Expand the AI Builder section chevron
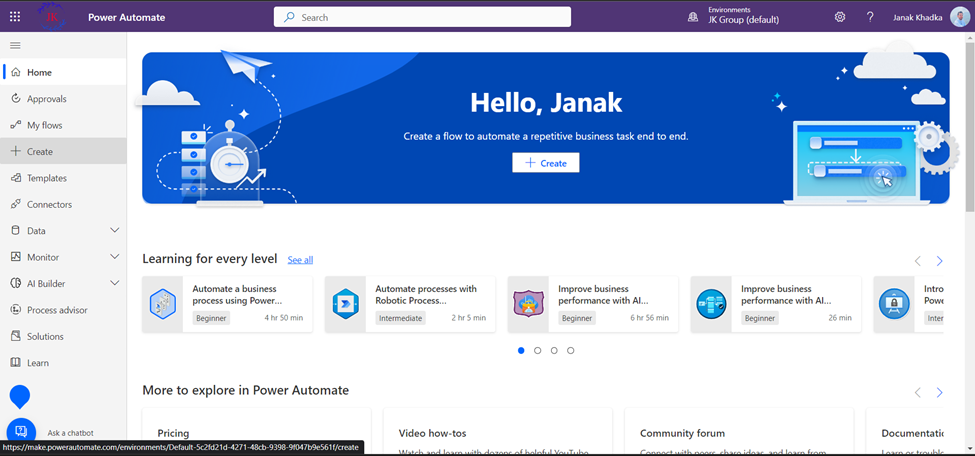This screenshot has width=975, height=456. click(114, 283)
